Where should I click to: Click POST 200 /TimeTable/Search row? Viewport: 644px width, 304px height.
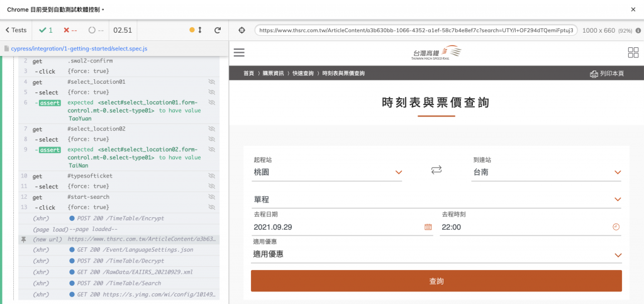click(119, 283)
